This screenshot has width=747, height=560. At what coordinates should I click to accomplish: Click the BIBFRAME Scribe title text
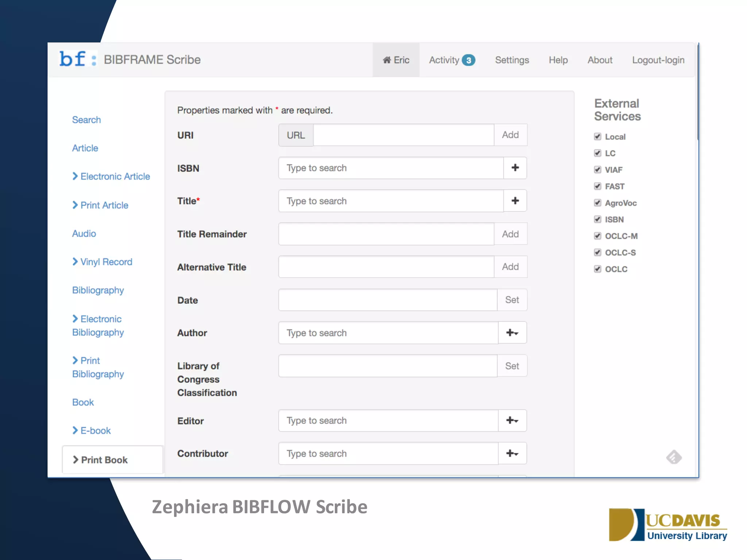coord(152,59)
